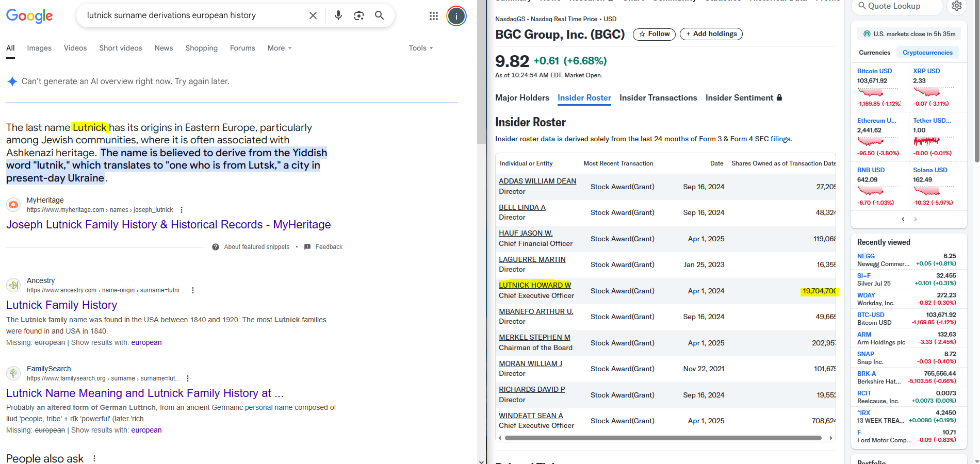
Task: Click the MyHeritage site favicon
Action: coord(14,205)
